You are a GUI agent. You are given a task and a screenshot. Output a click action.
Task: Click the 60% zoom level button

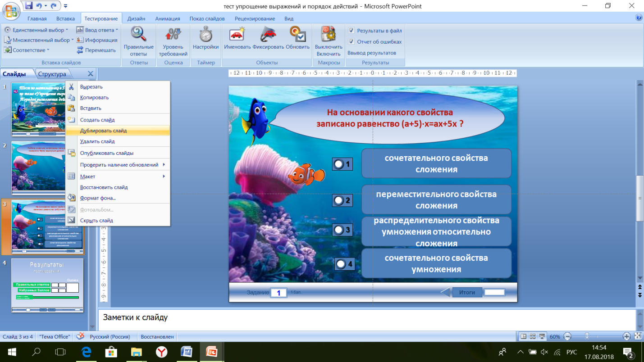(x=555, y=336)
